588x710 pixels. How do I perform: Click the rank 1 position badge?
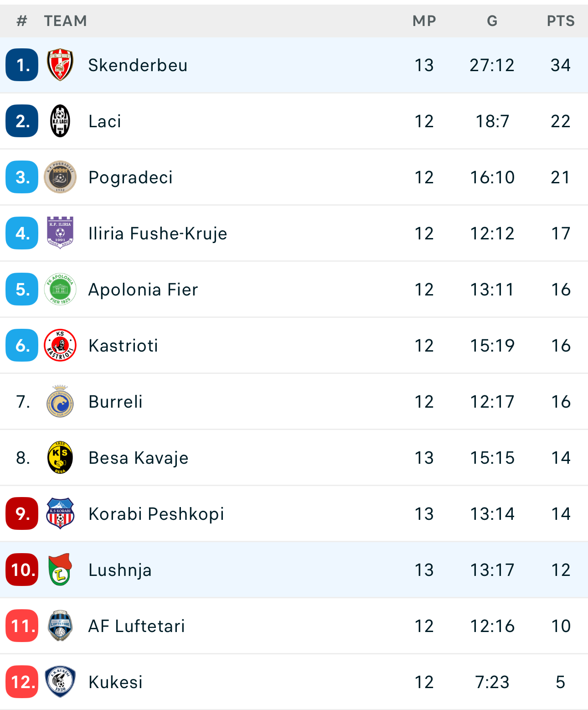pos(22,65)
